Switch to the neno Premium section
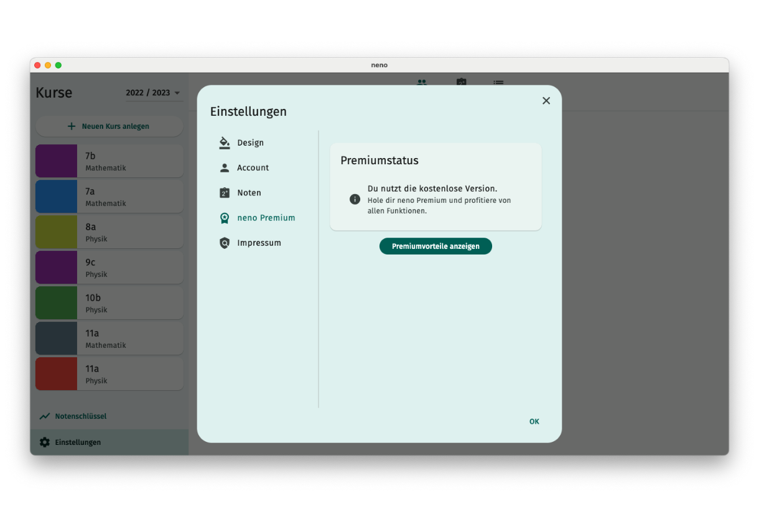This screenshot has width=759, height=532. click(258, 218)
